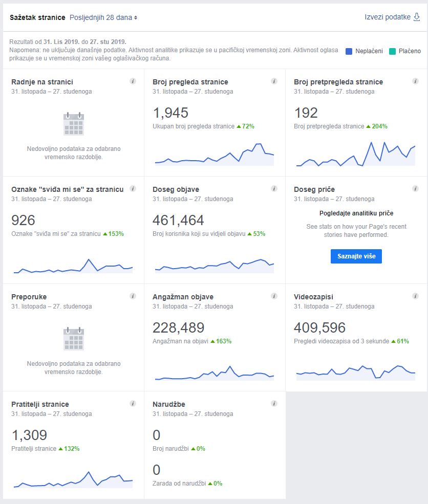
Task: Click the Neplaćeni blue legend swatch
Action: [x=349, y=51]
